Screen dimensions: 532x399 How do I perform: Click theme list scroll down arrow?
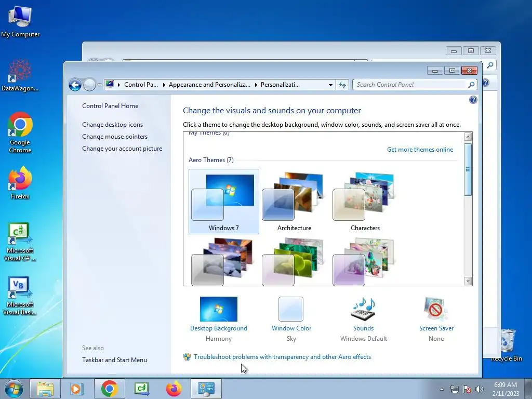(x=468, y=281)
